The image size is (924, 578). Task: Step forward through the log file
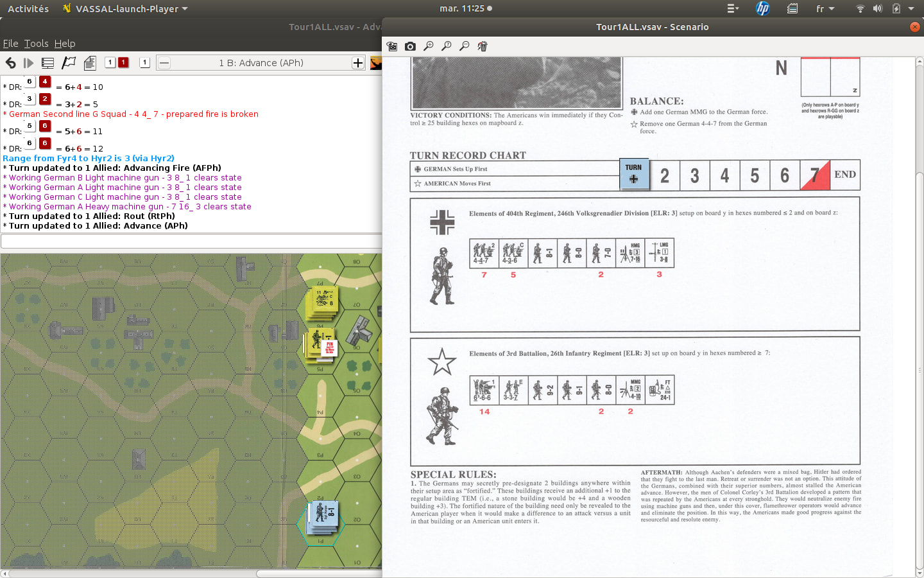point(28,63)
